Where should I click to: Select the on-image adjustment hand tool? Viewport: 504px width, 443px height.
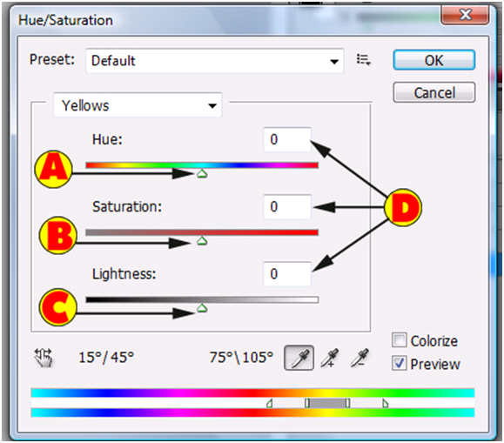44,358
